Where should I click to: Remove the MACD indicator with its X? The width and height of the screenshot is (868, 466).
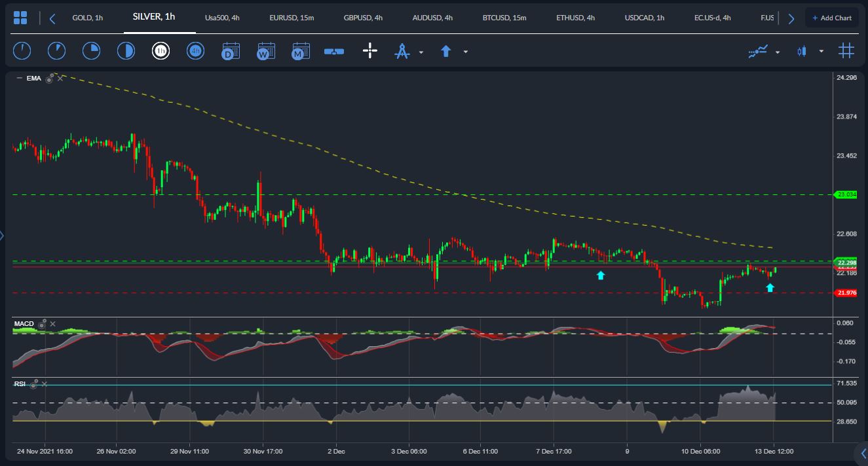pos(53,324)
